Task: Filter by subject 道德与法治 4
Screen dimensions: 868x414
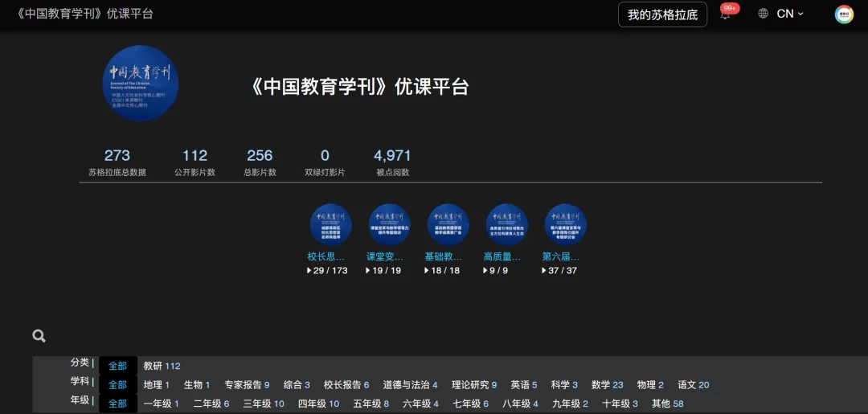Action: pos(410,385)
